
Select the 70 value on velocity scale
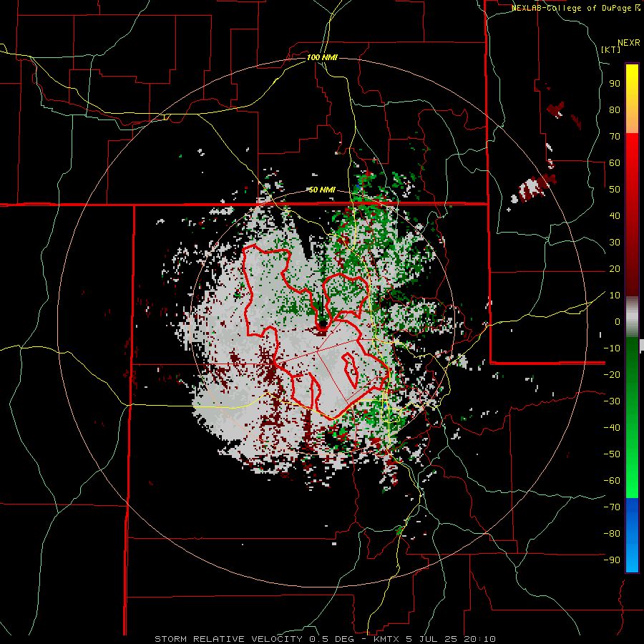pos(615,137)
